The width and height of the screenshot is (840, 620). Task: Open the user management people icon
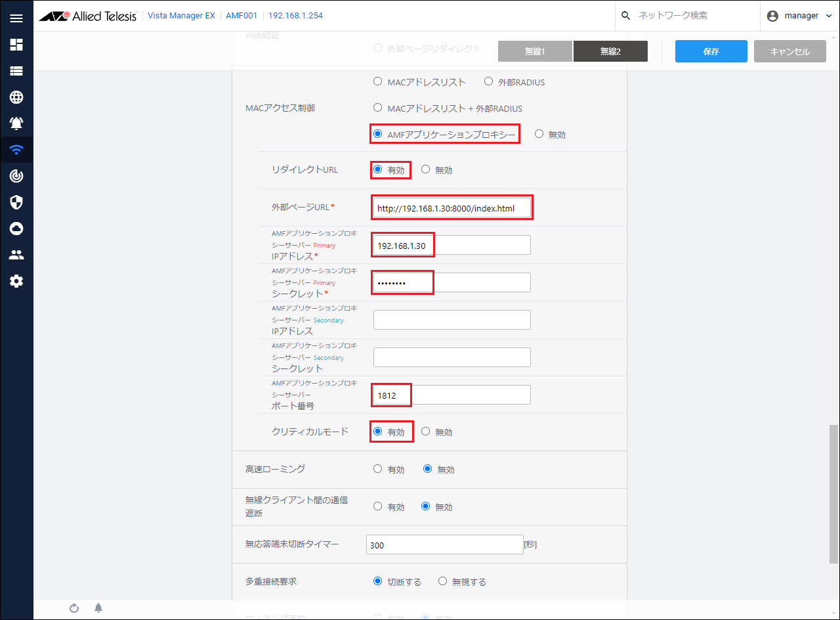(x=16, y=255)
